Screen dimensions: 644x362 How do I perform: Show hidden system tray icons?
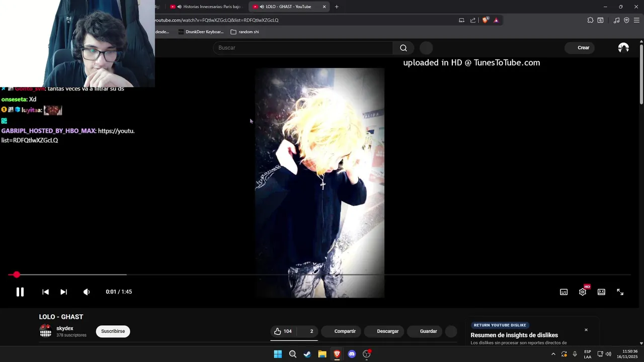pyautogui.click(x=553, y=354)
